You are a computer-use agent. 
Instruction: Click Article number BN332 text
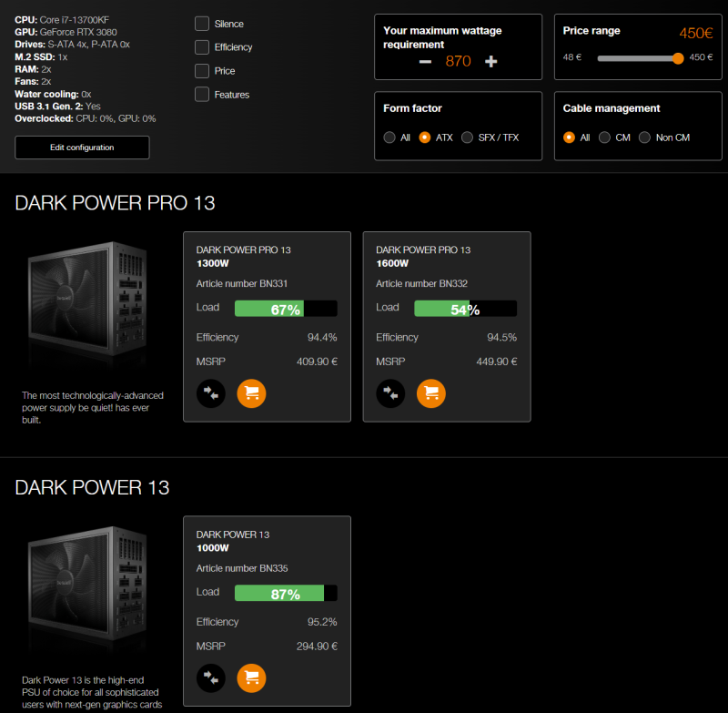click(421, 283)
